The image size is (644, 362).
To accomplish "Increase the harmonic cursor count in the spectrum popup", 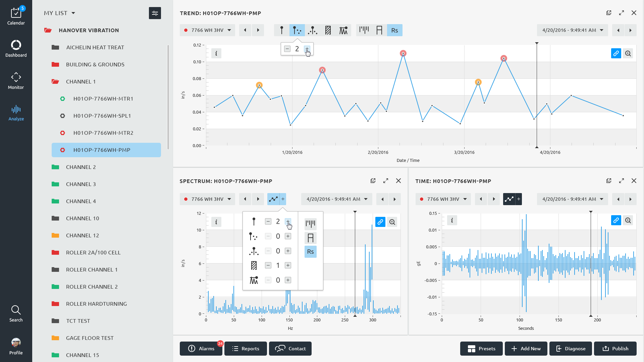I will pos(288,236).
